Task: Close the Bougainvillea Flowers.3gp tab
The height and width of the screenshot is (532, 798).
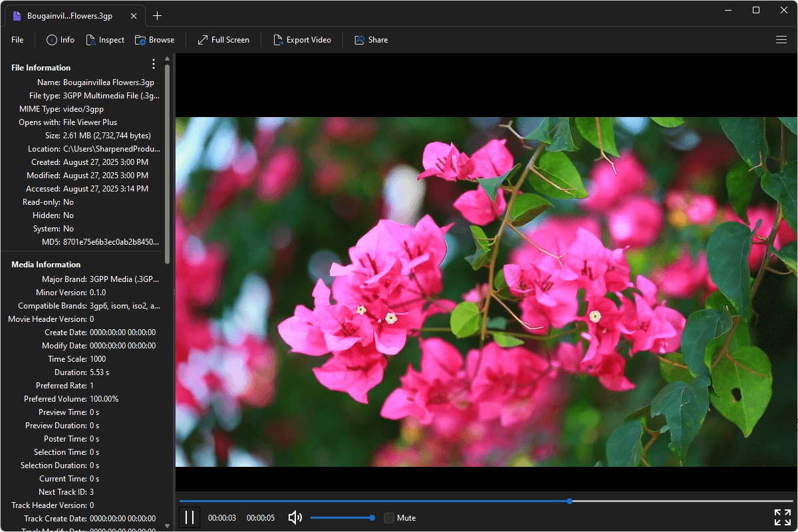Action: point(134,15)
